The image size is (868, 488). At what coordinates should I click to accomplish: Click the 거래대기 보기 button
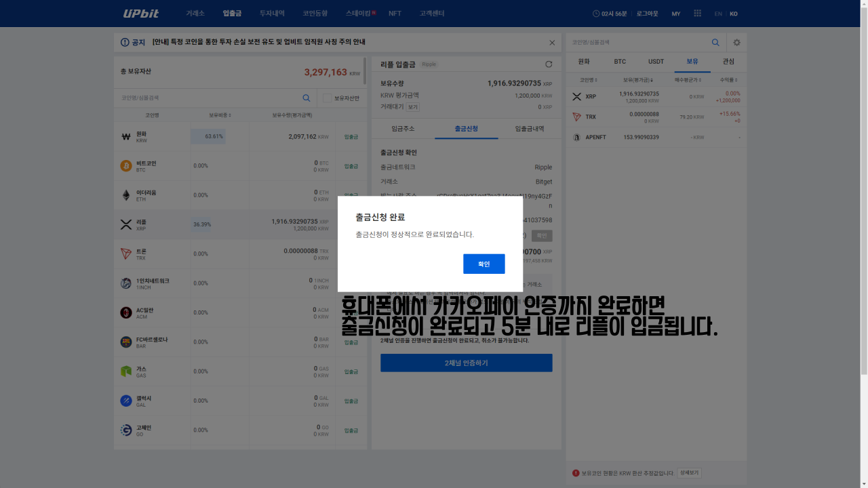pos(413,107)
